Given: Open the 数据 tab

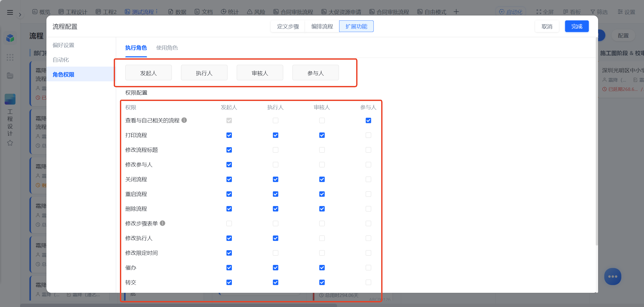Looking at the screenshot, I should [177, 12].
